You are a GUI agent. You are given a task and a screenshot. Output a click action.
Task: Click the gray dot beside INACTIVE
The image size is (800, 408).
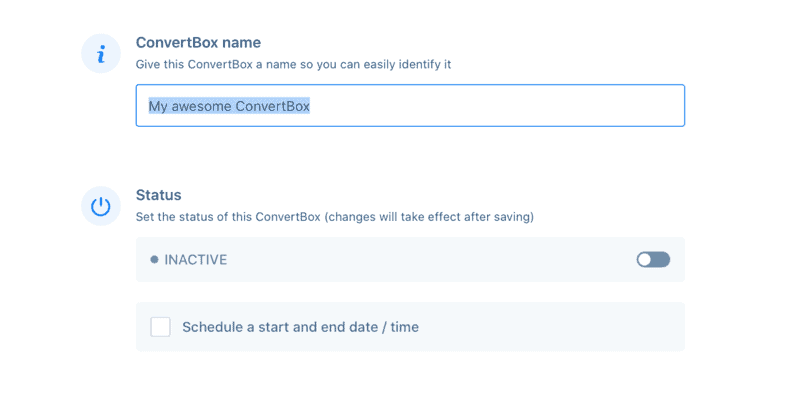pos(154,260)
